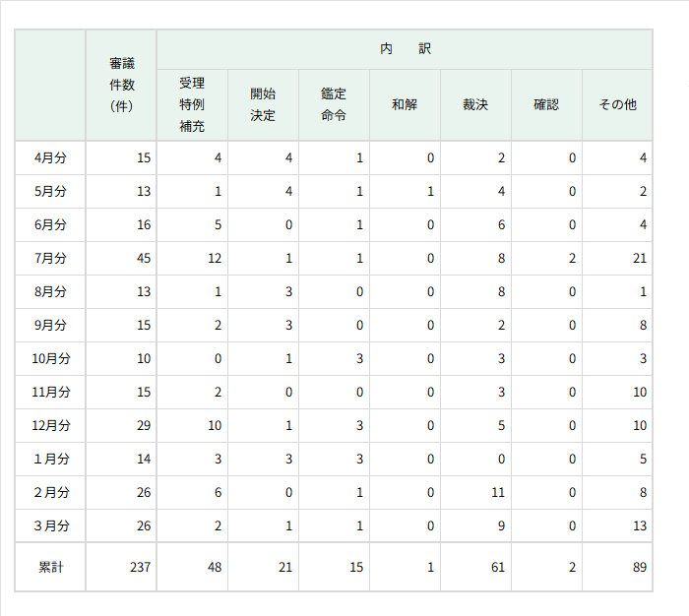Viewport: 689px width, 616px height.
Task: Click the 累計 row label
Action: click(50, 567)
